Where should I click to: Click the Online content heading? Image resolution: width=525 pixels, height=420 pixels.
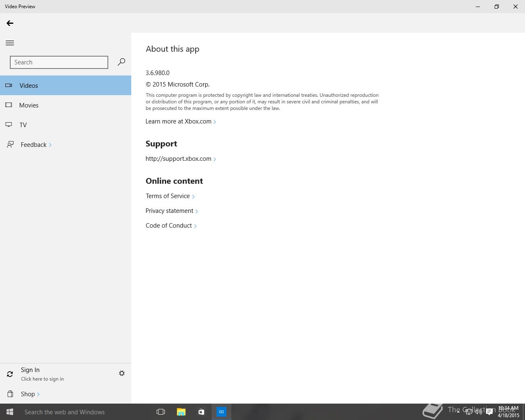[x=174, y=181]
